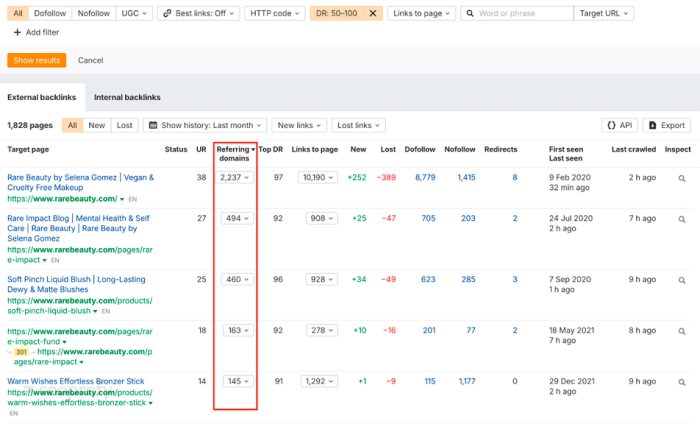
Task: Click the 1,177 nofollow count
Action: [467, 381]
